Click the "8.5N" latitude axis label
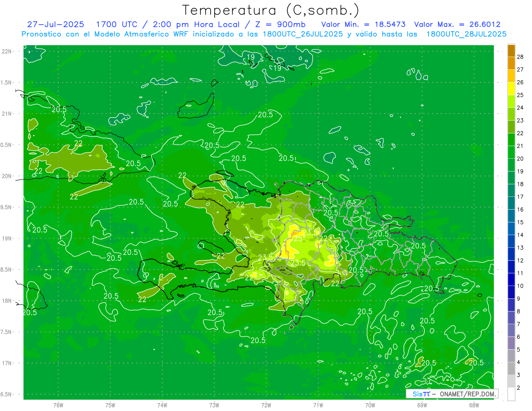This screenshot has height=411, width=532. pos(6,270)
